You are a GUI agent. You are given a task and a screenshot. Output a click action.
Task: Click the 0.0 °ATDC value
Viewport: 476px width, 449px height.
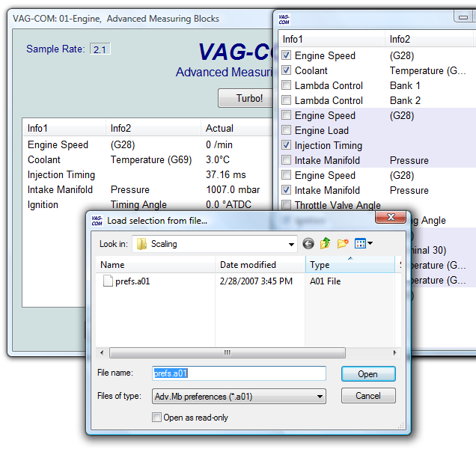point(228,204)
